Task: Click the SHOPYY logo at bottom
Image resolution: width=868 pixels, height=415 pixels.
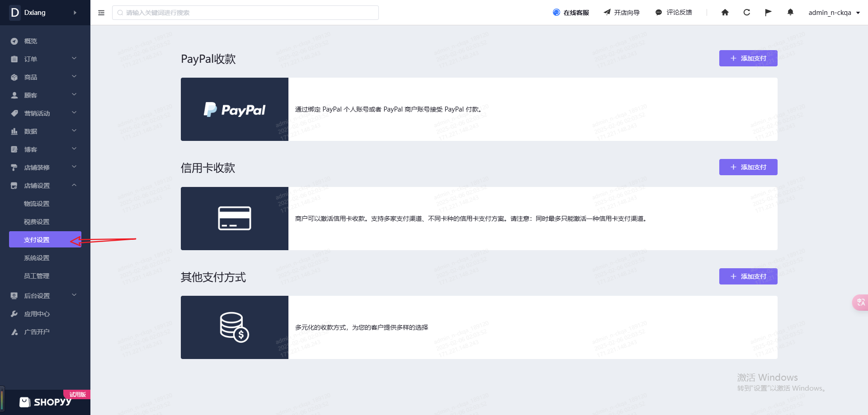Action: point(45,402)
